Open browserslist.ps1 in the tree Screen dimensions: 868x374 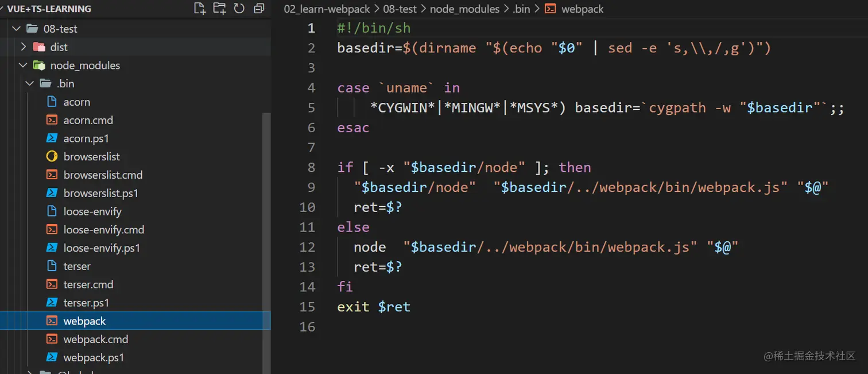tap(101, 194)
